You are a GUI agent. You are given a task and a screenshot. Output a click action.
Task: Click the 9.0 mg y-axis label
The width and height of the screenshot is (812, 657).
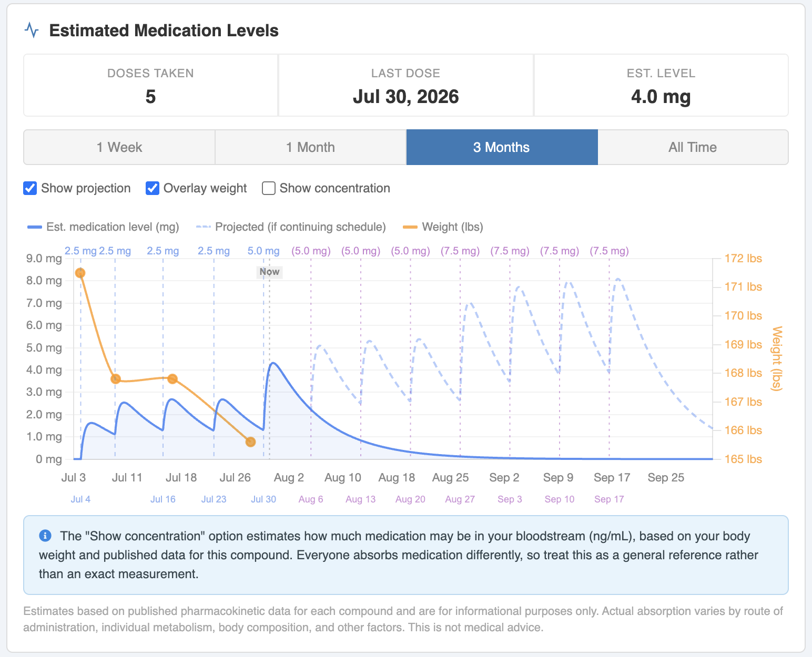(x=44, y=258)
